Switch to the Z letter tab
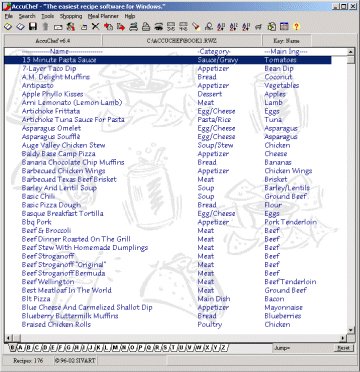The image size is (360, 372). 224,348
